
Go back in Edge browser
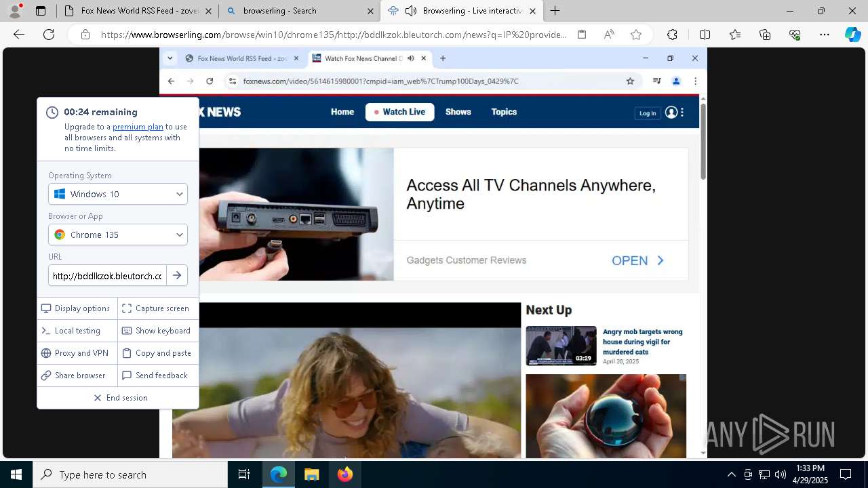(x=19, y=35)
